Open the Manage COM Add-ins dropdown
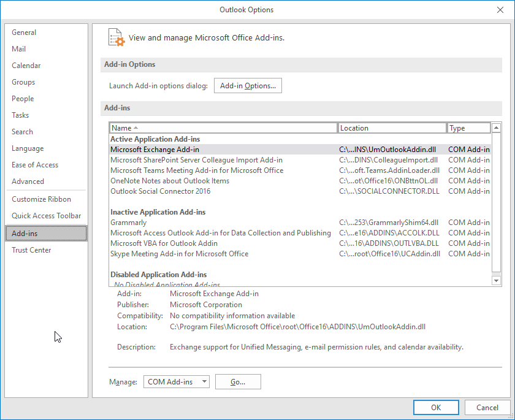The image size is (515, 420). 177,382
